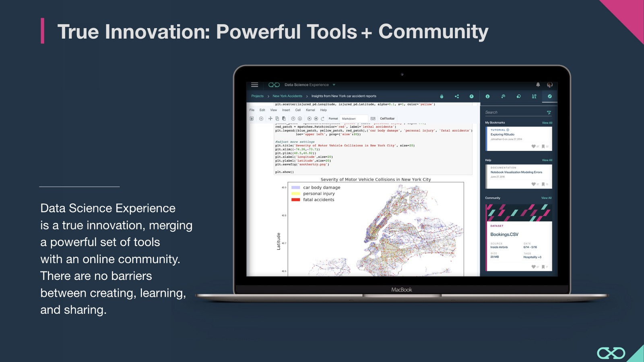Open New York Accidents breadcrumb

tap(287, 96)
